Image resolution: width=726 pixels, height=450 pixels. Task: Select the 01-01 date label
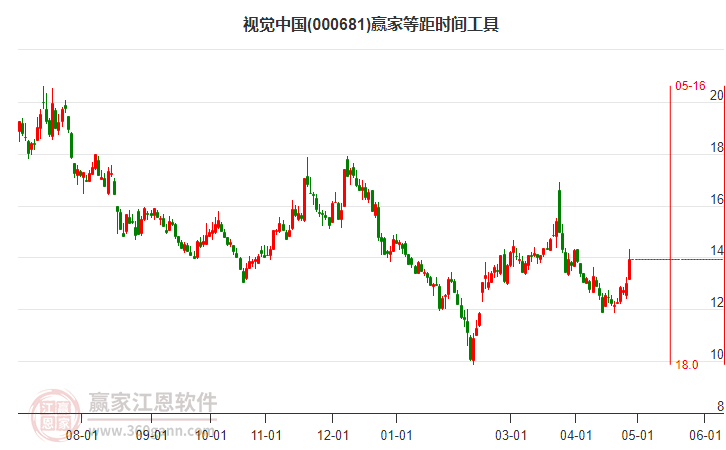pos(396,436)
